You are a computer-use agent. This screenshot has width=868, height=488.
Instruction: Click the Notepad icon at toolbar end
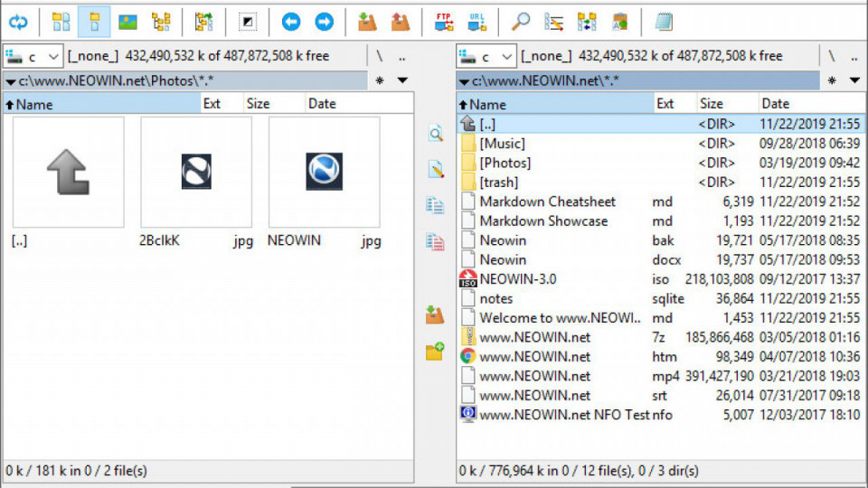(x=664, y=22)
